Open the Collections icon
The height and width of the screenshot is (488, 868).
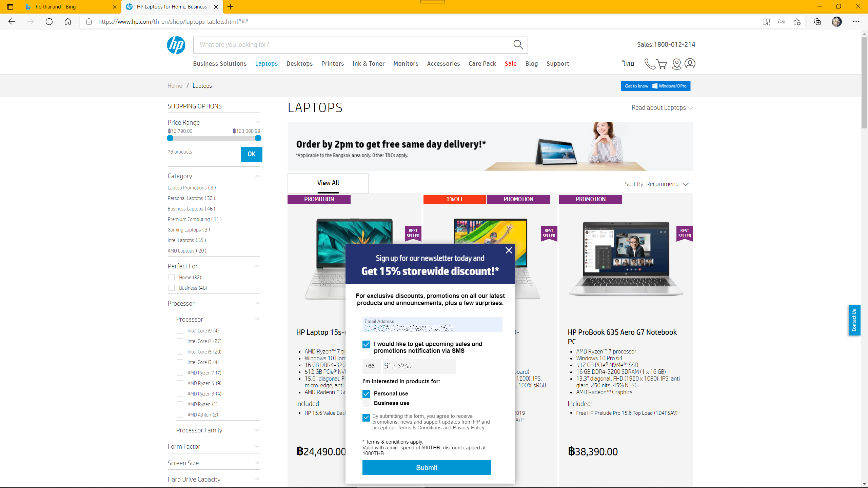[817, 22]
